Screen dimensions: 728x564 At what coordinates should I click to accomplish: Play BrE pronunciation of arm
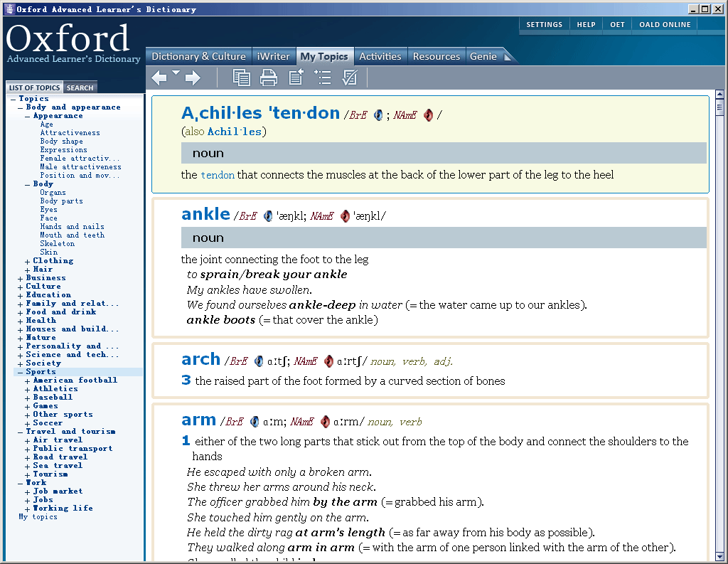[255, 421]
